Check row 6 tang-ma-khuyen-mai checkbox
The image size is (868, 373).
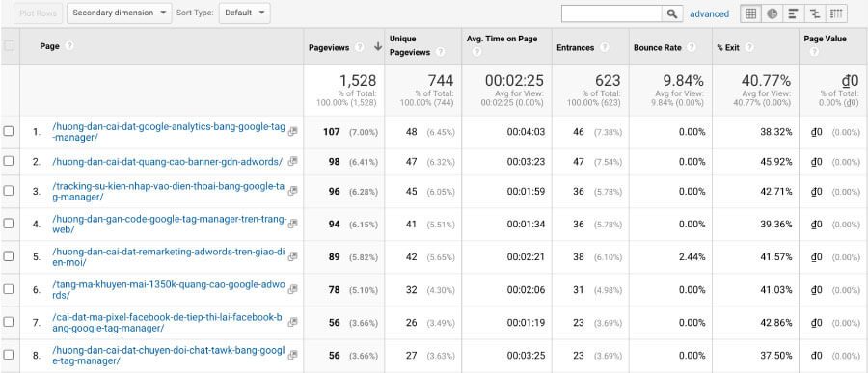(x=9, y=289)
